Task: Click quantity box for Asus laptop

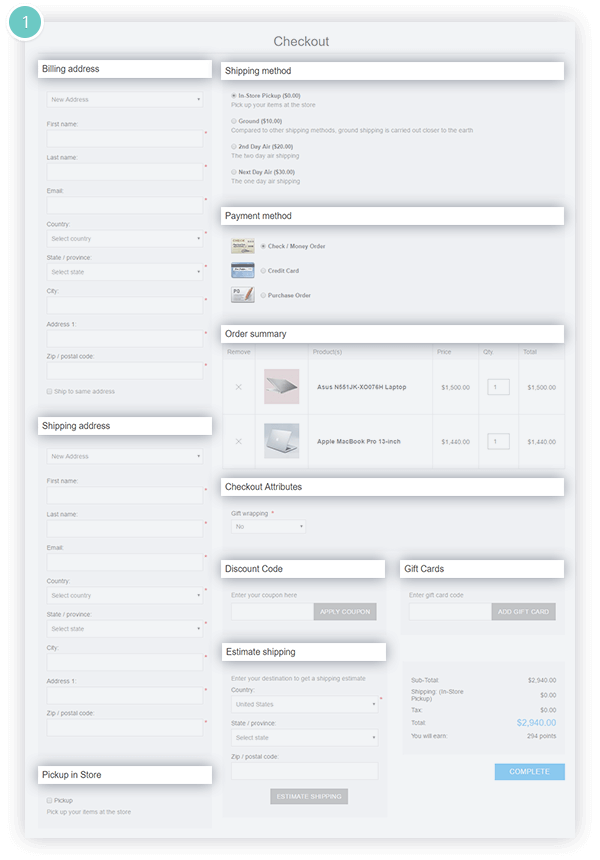Action: (x=499, y=387)
